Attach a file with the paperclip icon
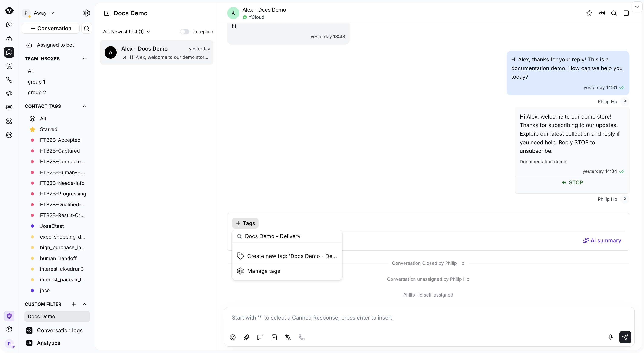 click(246, 337)
